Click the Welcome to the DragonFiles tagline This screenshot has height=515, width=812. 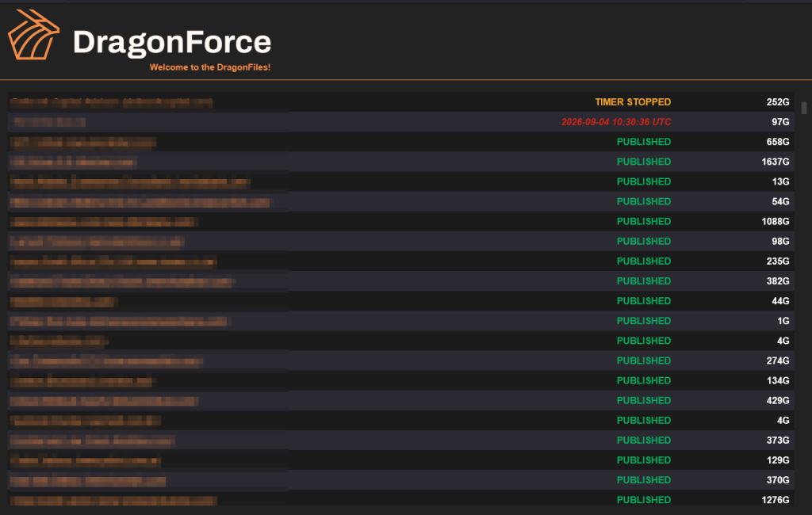click(x=209, y=67)
